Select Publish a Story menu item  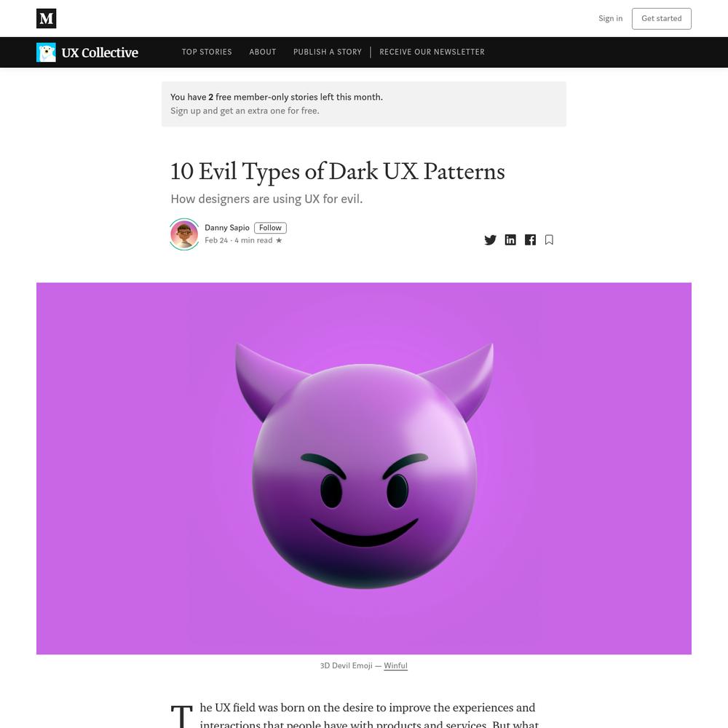pos(328,52)
